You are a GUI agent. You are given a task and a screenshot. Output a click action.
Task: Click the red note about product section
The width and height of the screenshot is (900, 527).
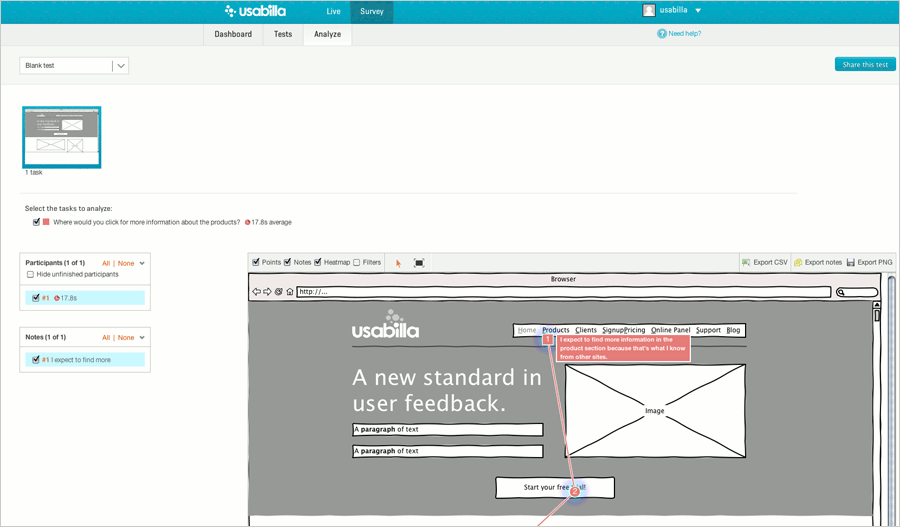(623, 348)
